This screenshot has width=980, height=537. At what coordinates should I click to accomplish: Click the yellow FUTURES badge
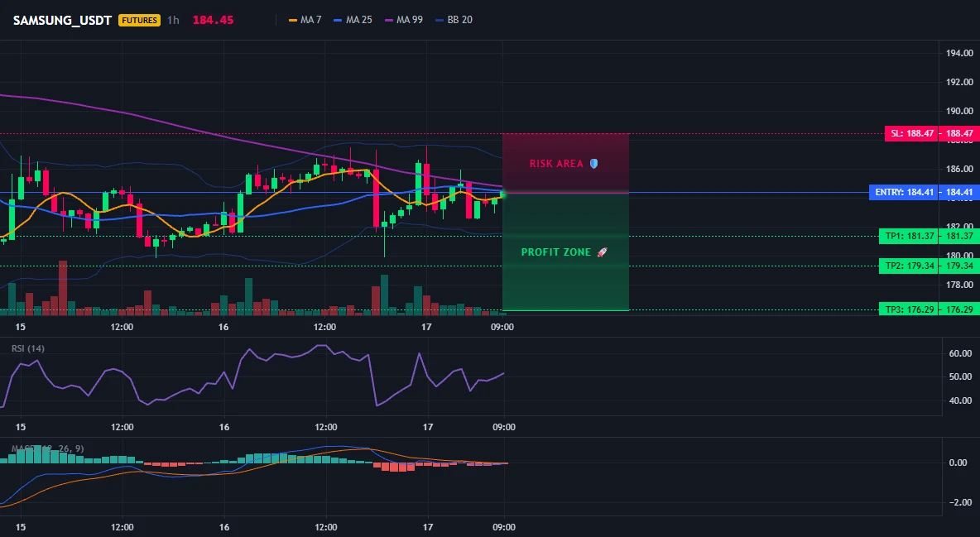pyautogui.click(x=139, y=20)
